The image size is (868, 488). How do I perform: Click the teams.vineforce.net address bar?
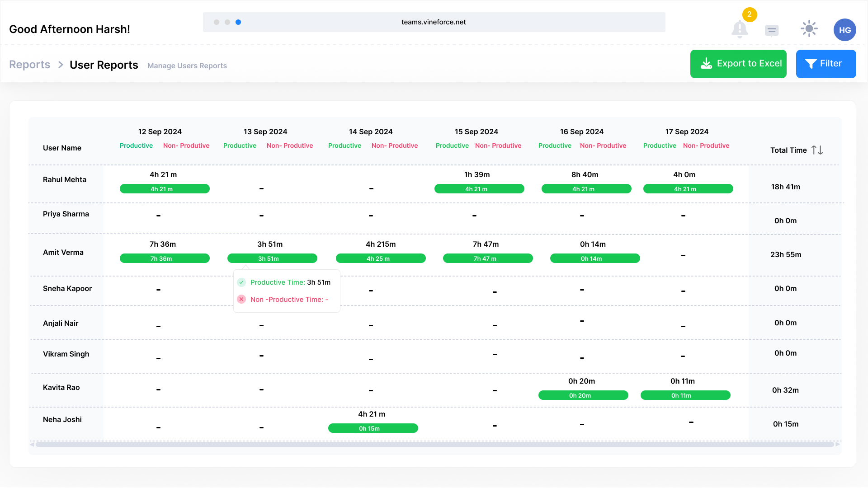coord(434,22)
